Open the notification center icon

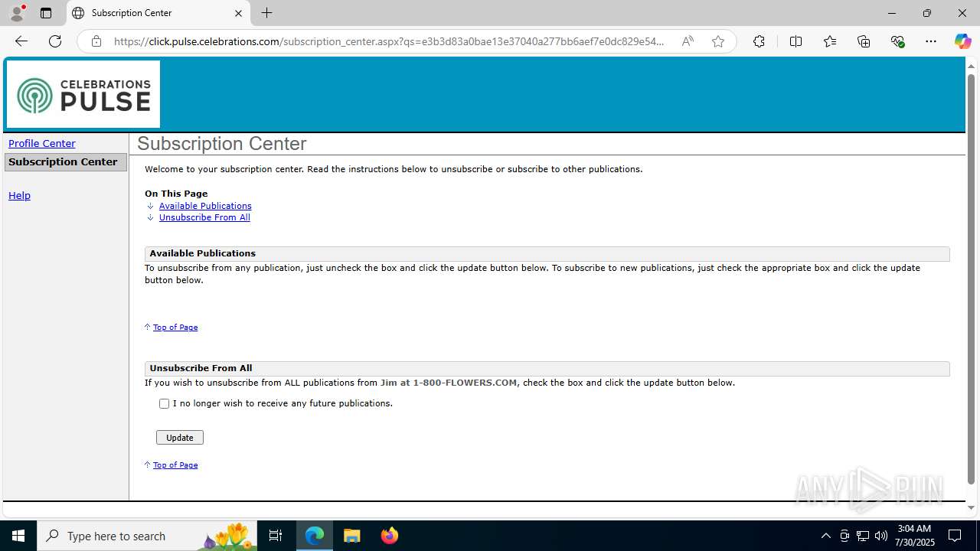point(955,536)
